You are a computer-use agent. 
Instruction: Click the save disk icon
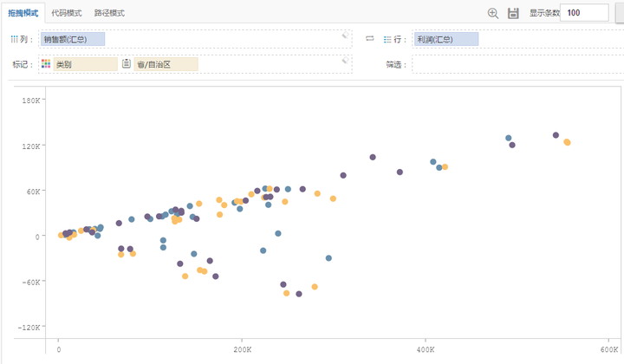tap(513, 13)
